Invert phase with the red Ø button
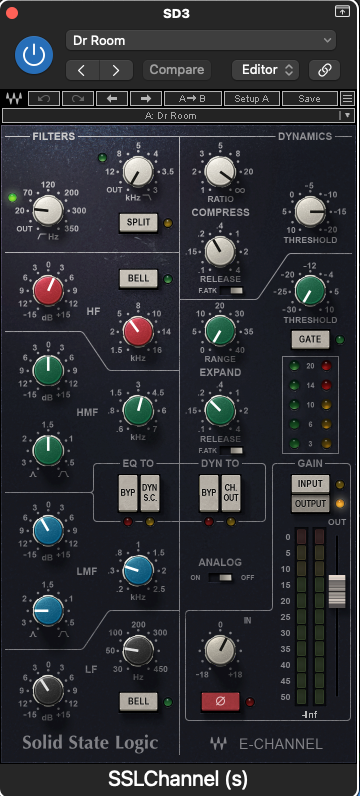The image size is (360, 796). [220, 702]
